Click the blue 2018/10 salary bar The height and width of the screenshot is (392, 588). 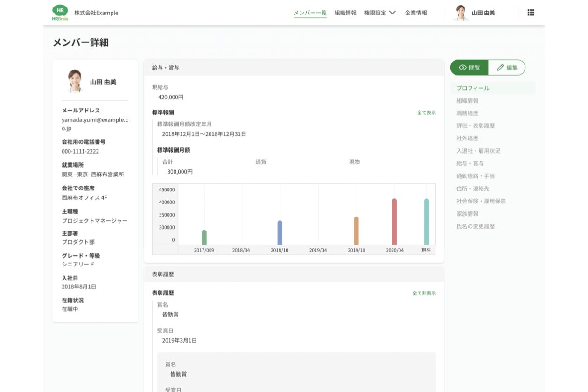pos(280,233)
